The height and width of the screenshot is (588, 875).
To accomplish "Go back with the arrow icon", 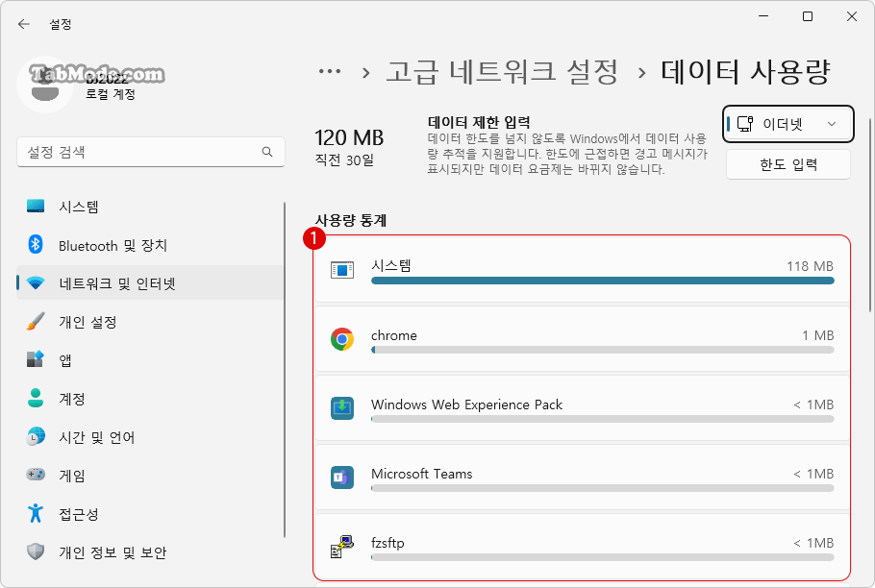I will 23,24.
